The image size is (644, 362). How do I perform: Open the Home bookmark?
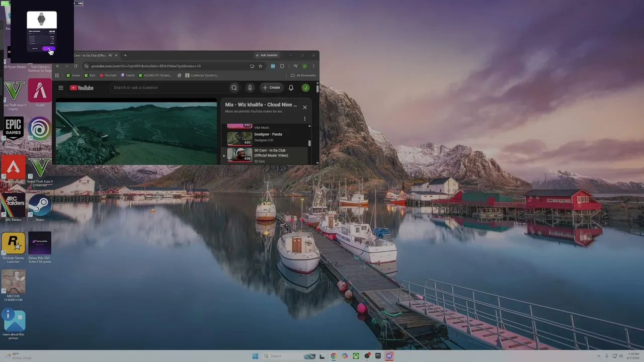coord(73,75)
